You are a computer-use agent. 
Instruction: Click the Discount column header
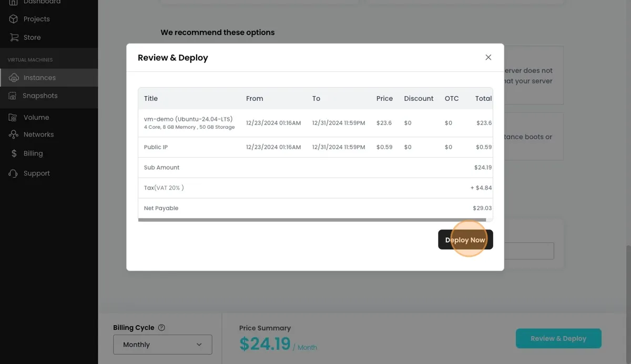(419, 98)
